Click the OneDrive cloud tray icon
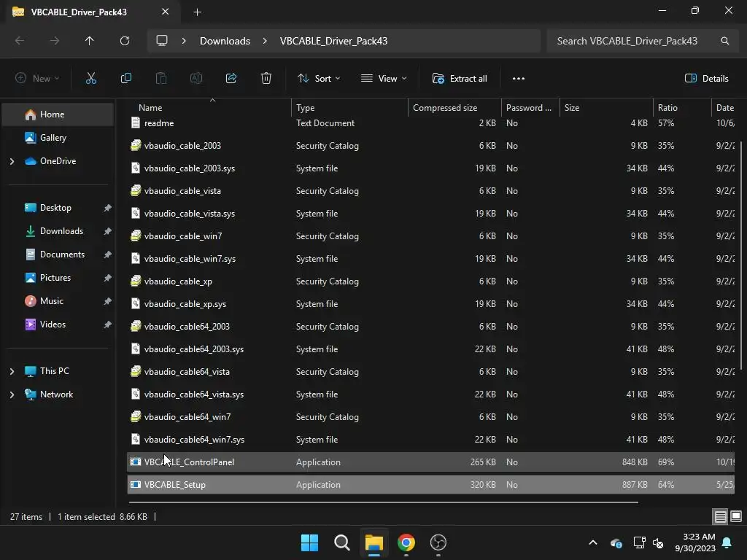 (x=616, y=542)
